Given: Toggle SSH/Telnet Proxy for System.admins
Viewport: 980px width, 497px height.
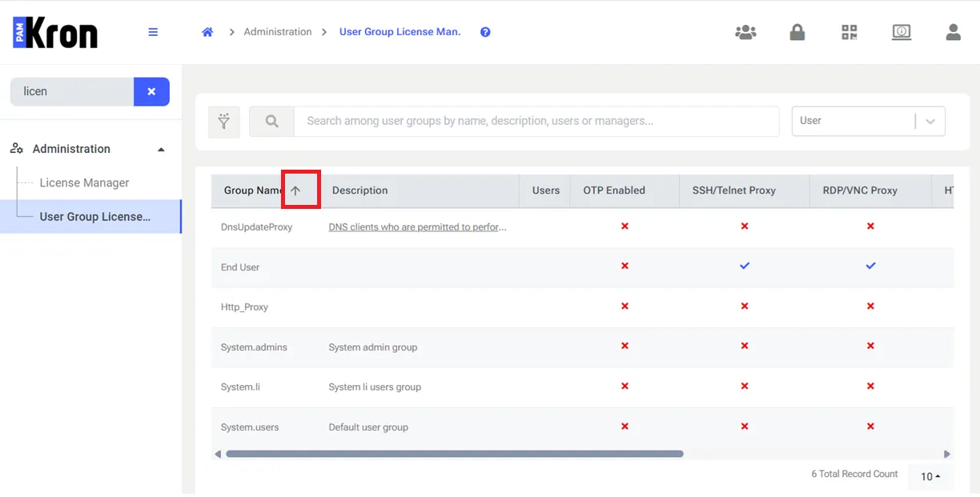Looking at the screenshot, I should point(745,347).
